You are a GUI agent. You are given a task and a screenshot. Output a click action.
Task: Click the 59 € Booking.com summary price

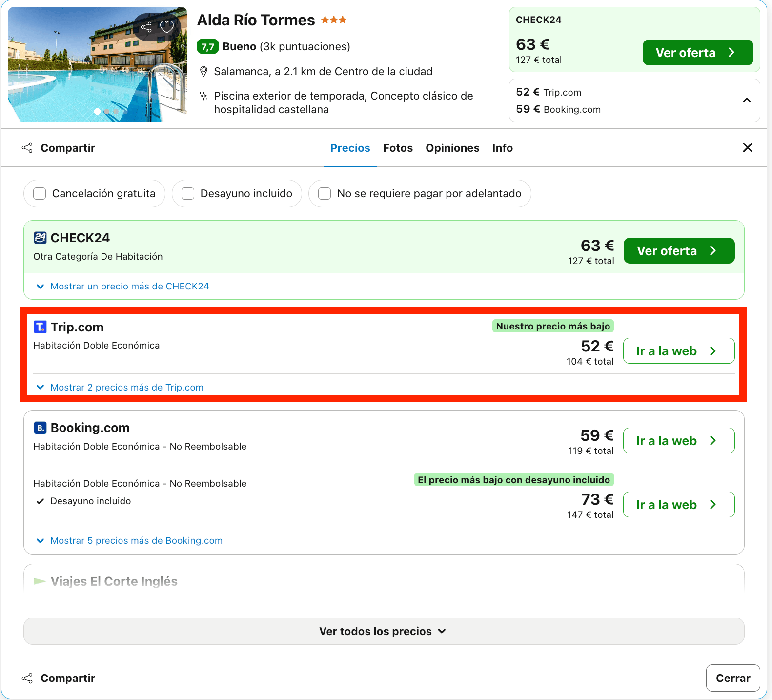click(x=558, y=109)
